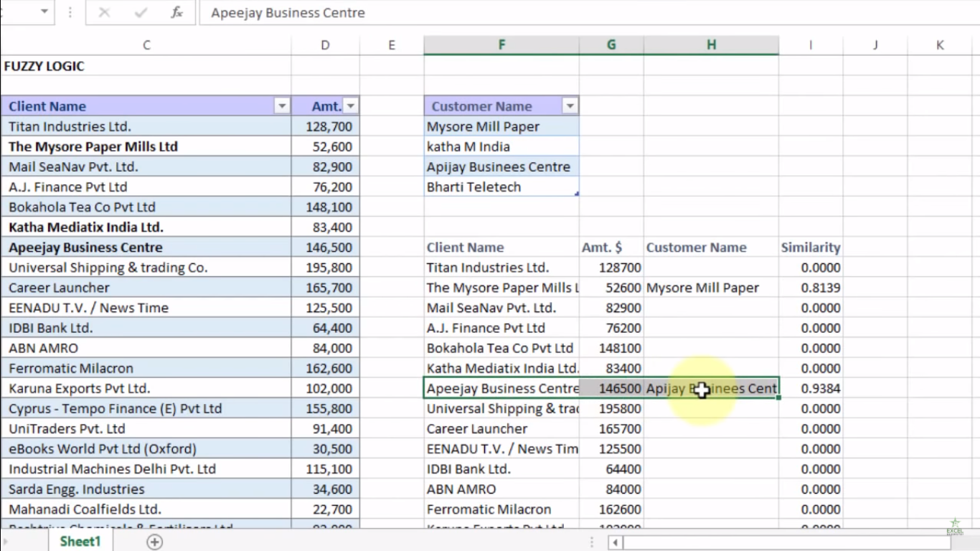Select the 0.8139 similarity value
Screen dimensions: 980x551
(x=811, y=288)
